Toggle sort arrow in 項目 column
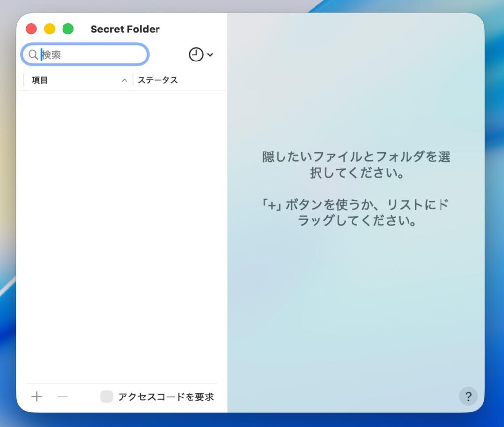Screen dimensions: 504x427 [x=125, y=81]
